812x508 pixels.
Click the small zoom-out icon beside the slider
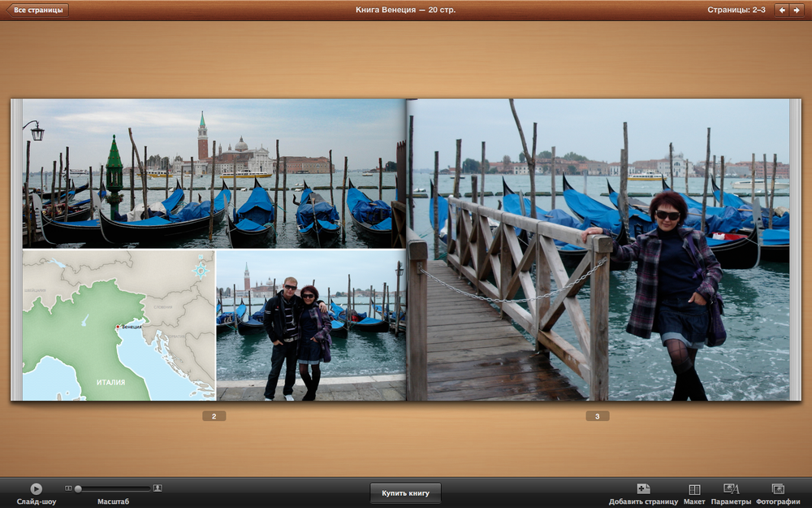68,488
